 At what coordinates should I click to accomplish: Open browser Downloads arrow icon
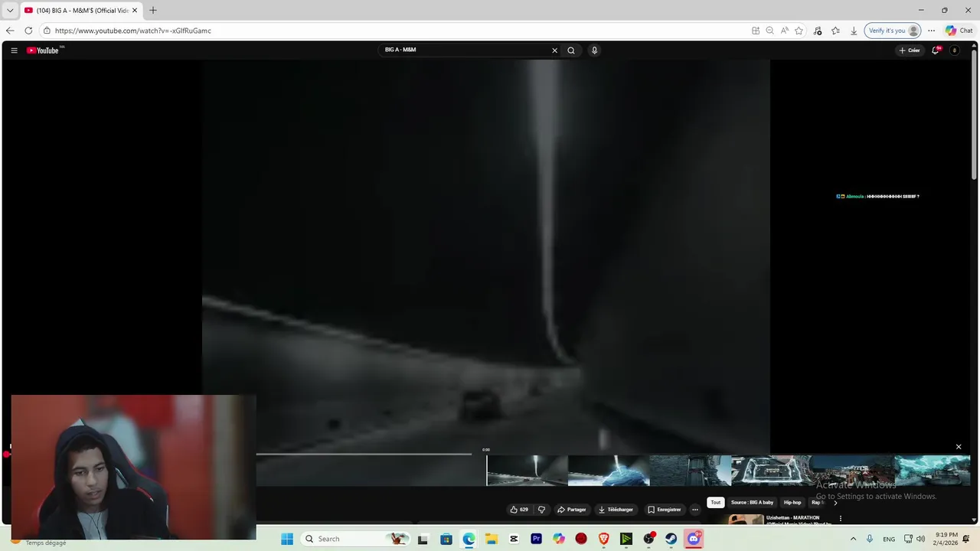[x=854, y=31]
